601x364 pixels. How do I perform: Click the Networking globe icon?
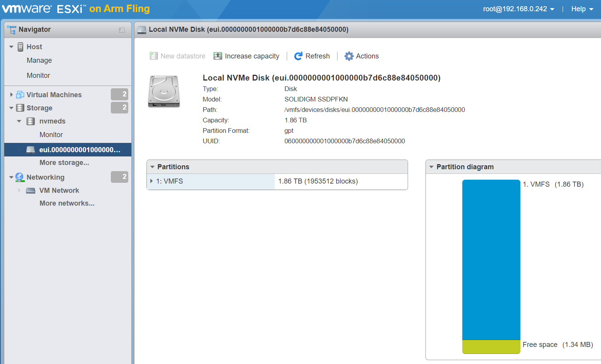pyautogui.click(x=20, y=177)
